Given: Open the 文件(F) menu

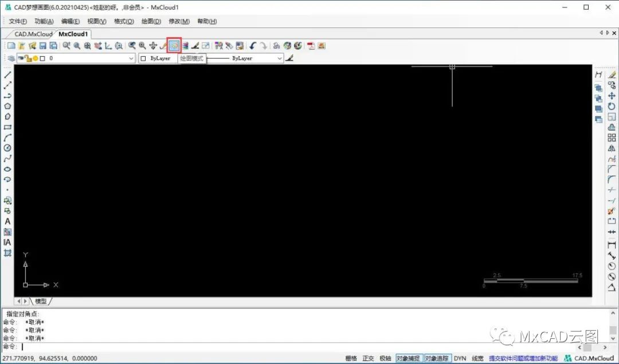Looking at the screenshot, I should (x=18, y=21).
